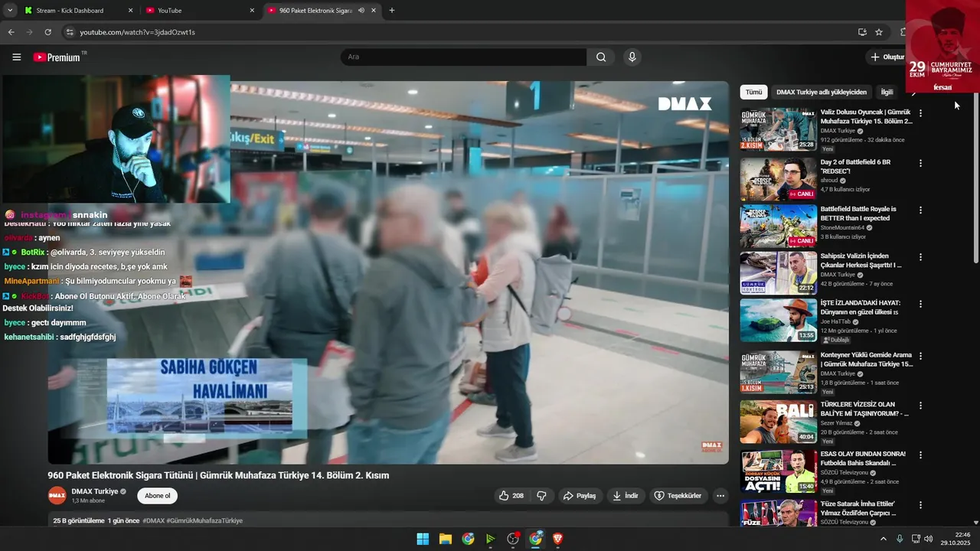The image size is (980, 551).
Task: Open options for Valiz Dolusu Oyuncak video
Action: pyautogui.click(x=920, y=113)
